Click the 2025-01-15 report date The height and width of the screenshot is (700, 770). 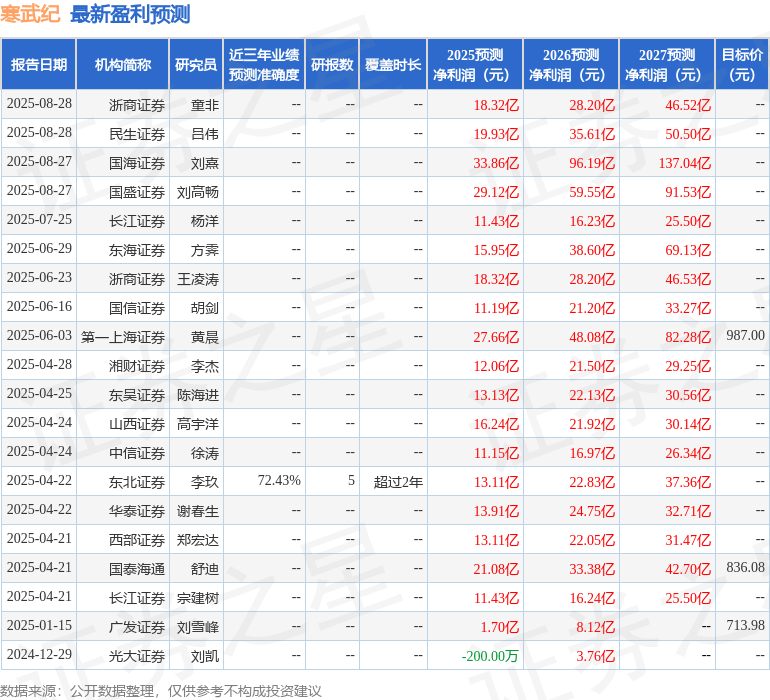(39, 625)
